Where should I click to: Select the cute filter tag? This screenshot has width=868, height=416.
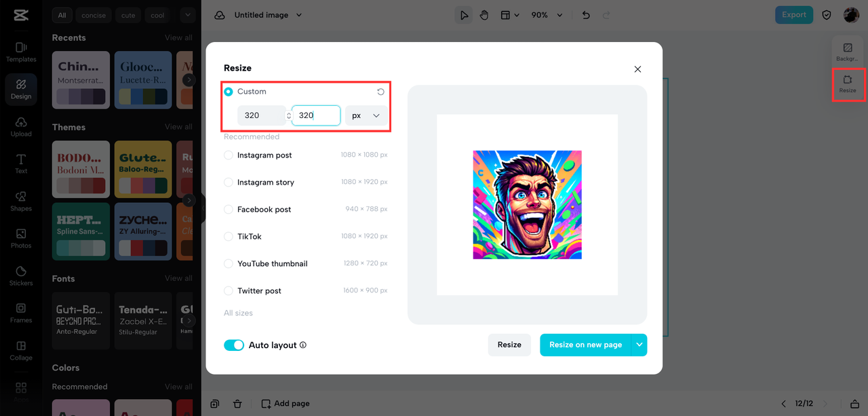click(128, 15)
